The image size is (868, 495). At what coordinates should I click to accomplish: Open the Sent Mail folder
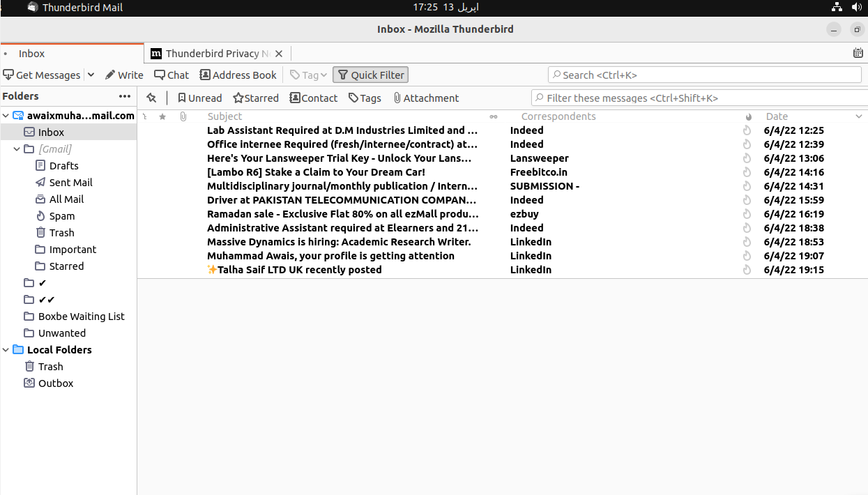tap(70, 183)
